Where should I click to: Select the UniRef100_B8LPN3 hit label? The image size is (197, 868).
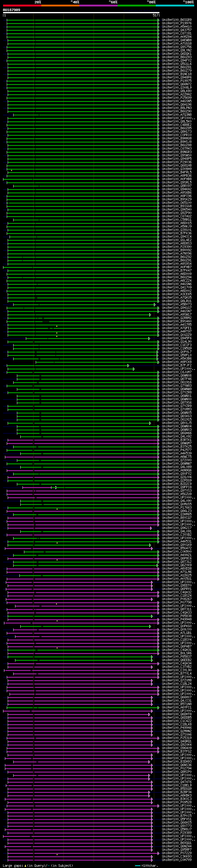point(177,108)
